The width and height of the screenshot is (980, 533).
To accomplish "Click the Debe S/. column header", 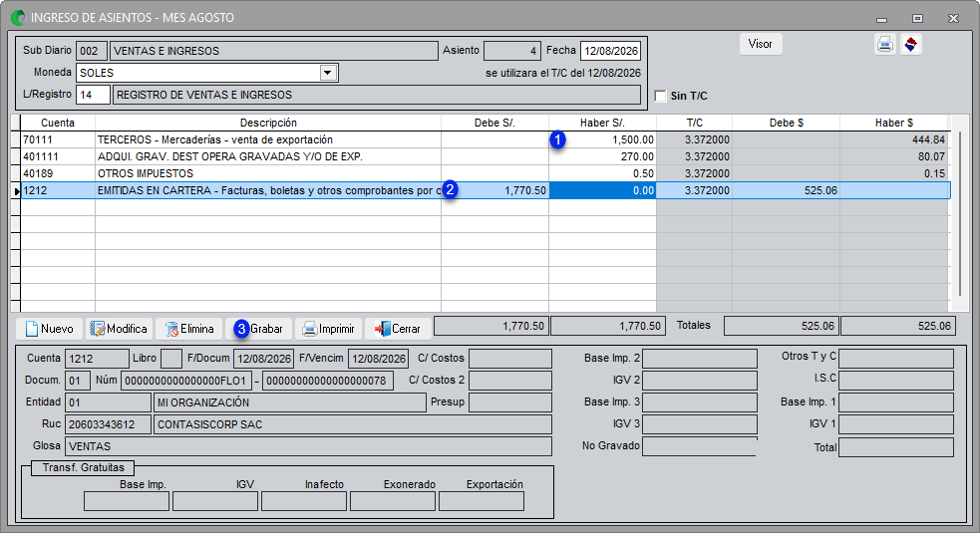I will (495, 124).
